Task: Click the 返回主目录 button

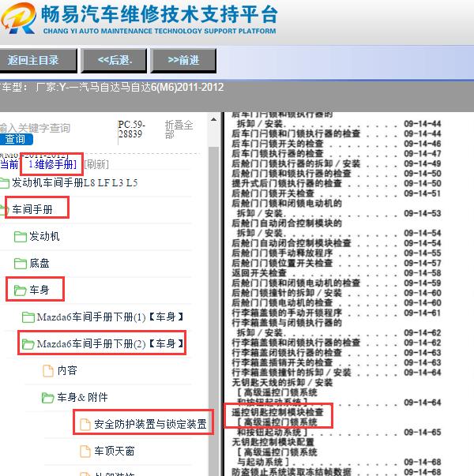Action: 37,61
